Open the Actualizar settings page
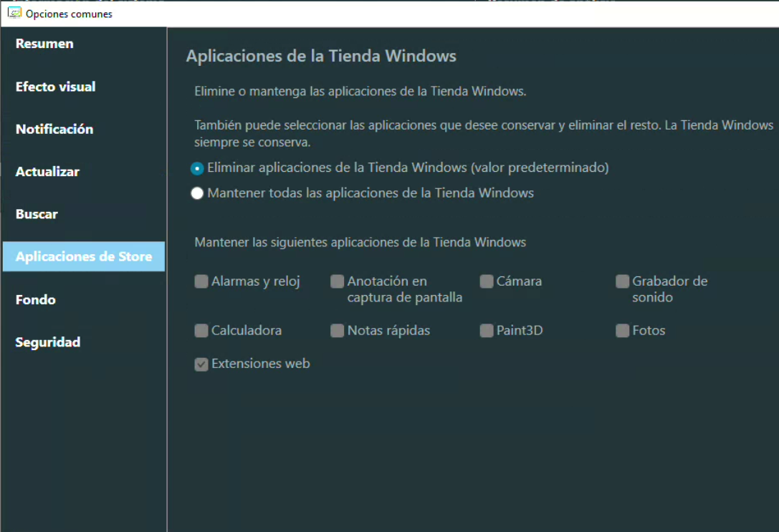 [x=47, y=172]
